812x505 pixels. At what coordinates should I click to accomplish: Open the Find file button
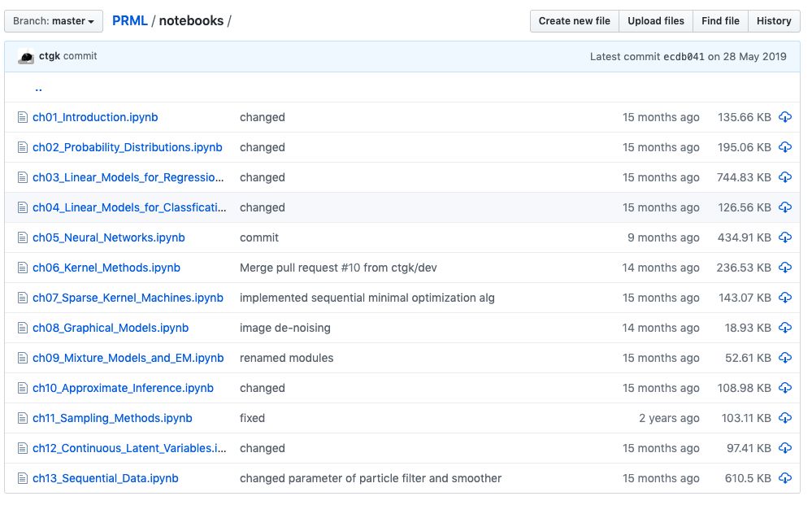[x=720, y=21]
